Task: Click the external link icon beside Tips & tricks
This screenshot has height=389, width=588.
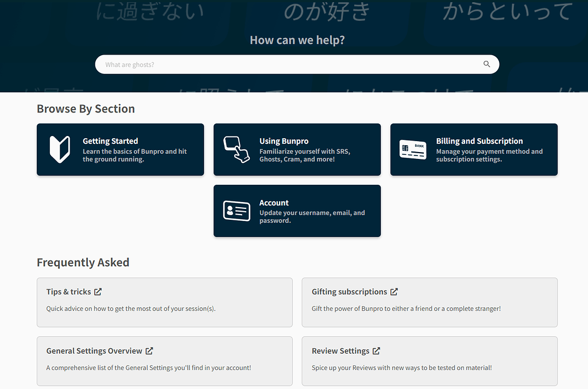Action: coord(98,291)
